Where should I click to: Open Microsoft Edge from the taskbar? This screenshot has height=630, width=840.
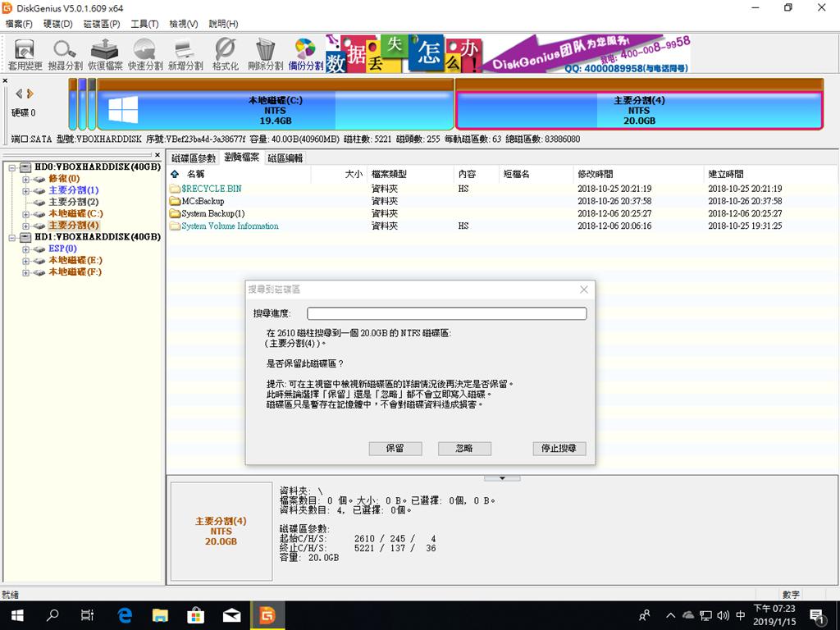[125, 615]
